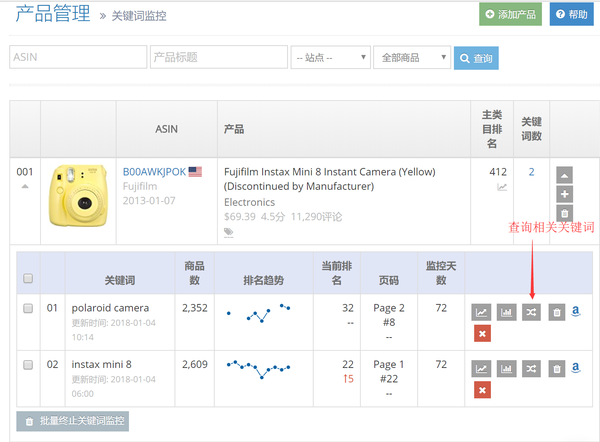
Task: Click product count 2,352
Action: point(194,308)
